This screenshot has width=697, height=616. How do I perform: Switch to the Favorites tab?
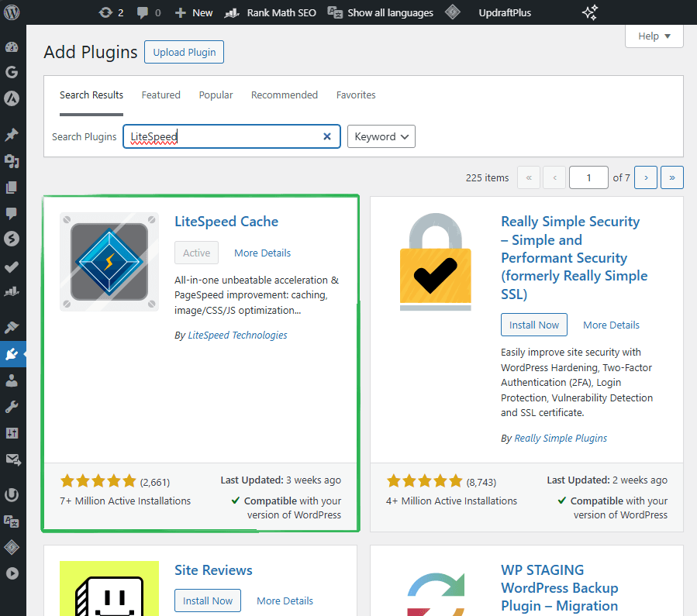click(x=356, y=95)
